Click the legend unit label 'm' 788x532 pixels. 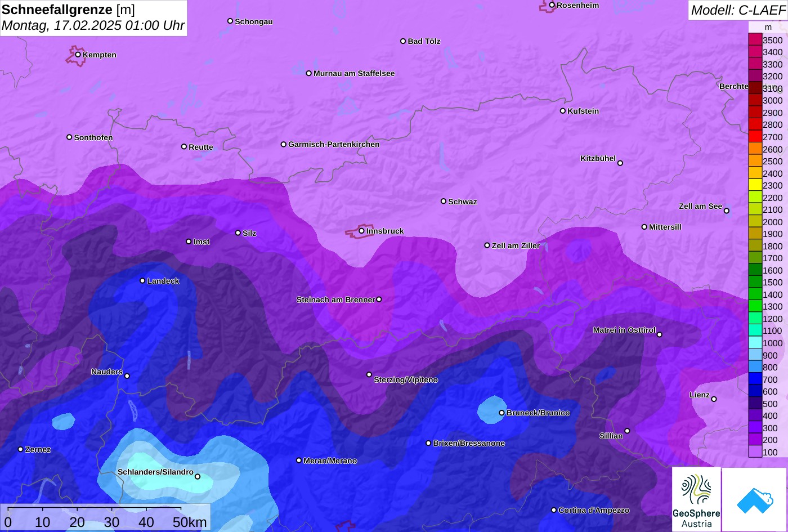pyautogui.click(x=768, y=27)
